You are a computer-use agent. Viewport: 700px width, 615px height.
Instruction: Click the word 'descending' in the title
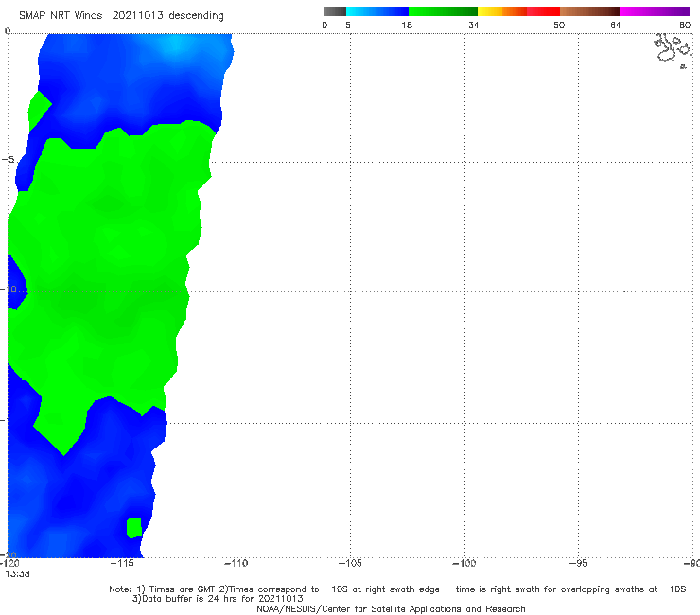196,16
